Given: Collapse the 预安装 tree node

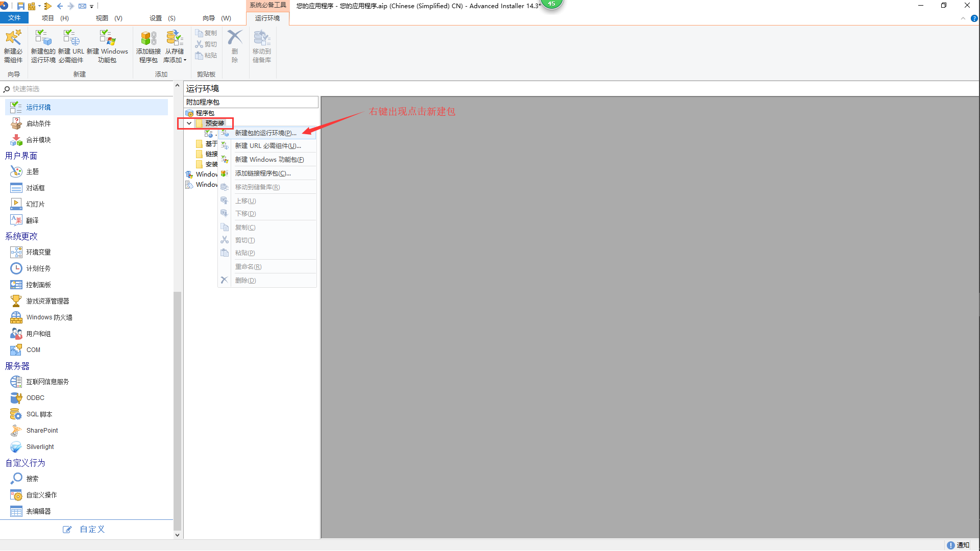Looking at the screenshot, I should coord(189,123).
